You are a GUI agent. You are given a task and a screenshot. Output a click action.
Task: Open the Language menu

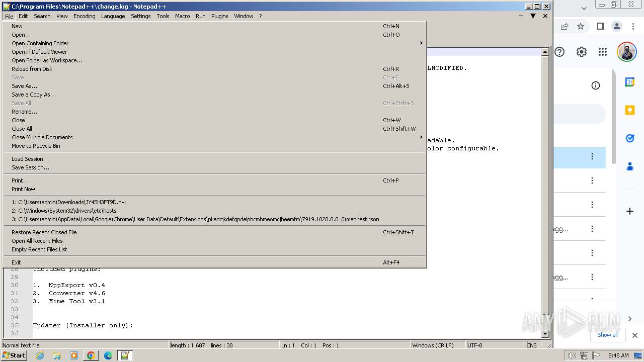pyautogui.click(x=113, y=16)
